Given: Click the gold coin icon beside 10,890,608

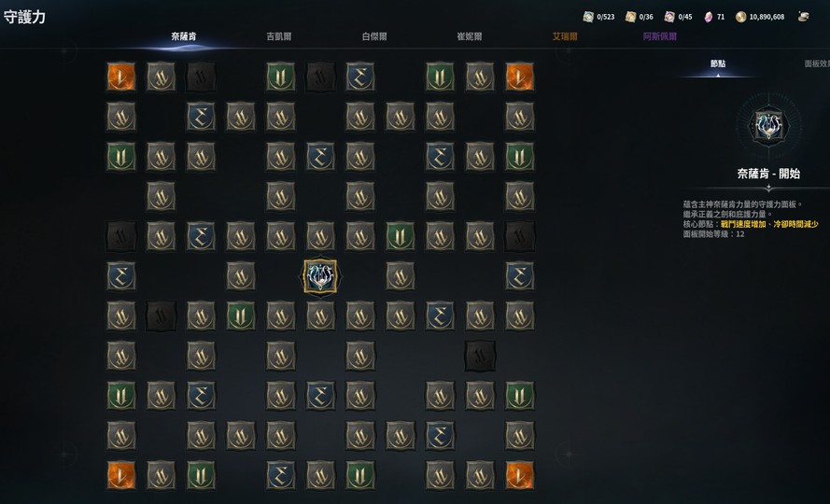Looking at the screenshot, I should point(741,17).
